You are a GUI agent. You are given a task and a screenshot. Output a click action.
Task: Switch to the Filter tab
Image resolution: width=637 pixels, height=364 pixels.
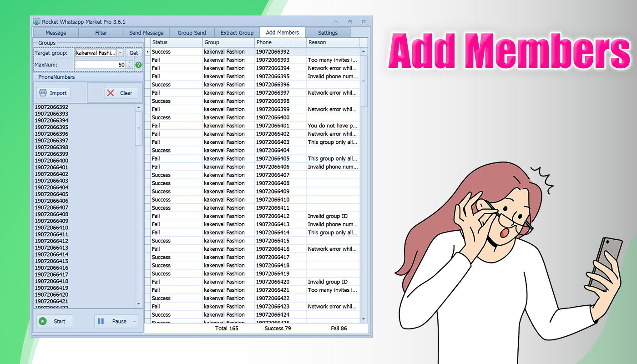click(101, 33)
